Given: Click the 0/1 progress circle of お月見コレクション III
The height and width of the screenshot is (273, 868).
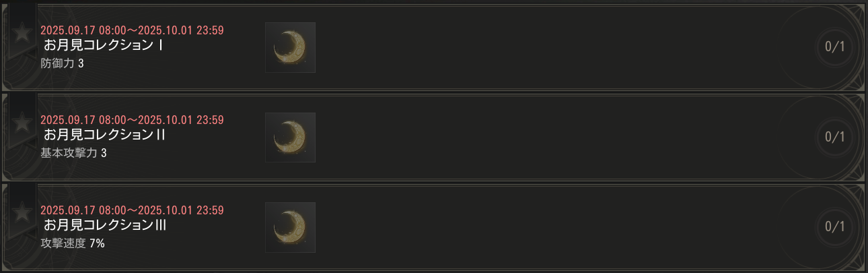Looking at the screenshot, I should tap(834, 226).
